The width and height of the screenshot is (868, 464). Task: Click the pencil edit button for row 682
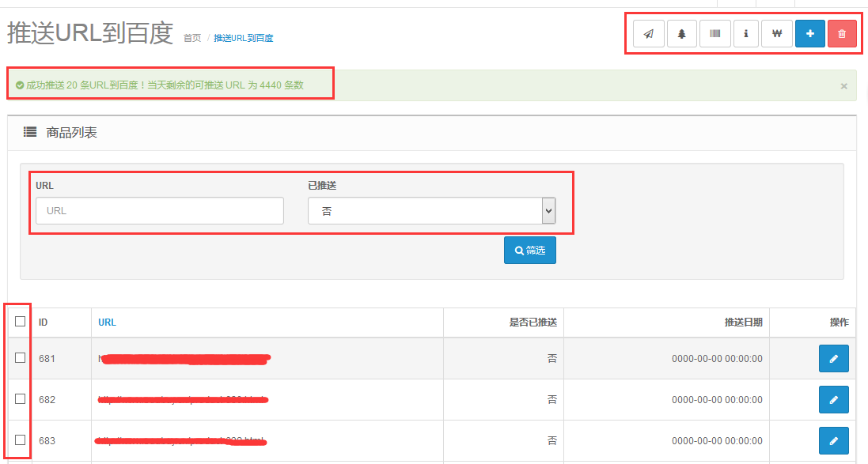coord(833,400)
